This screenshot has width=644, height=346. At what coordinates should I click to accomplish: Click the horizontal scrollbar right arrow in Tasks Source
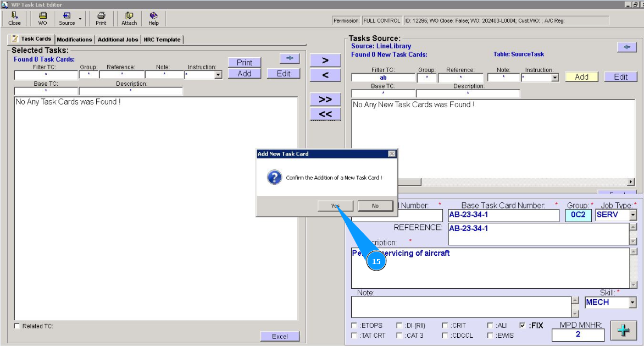[631, 182]
